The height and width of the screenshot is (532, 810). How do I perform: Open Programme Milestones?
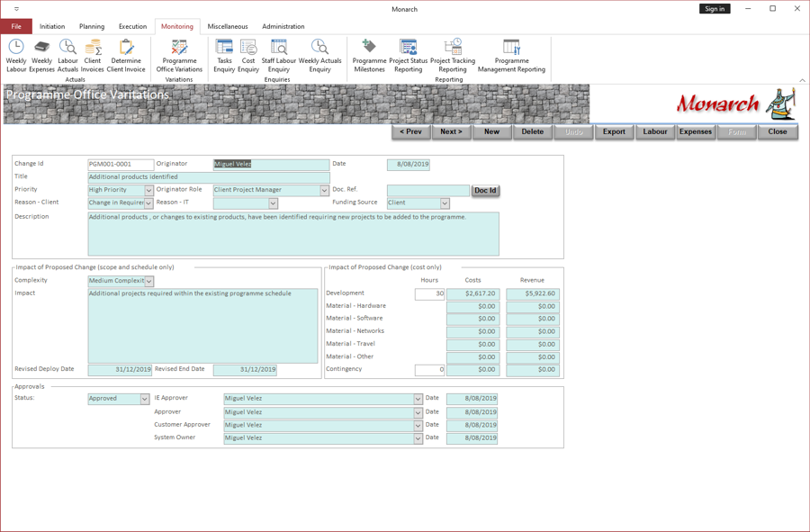click(369, 55)
